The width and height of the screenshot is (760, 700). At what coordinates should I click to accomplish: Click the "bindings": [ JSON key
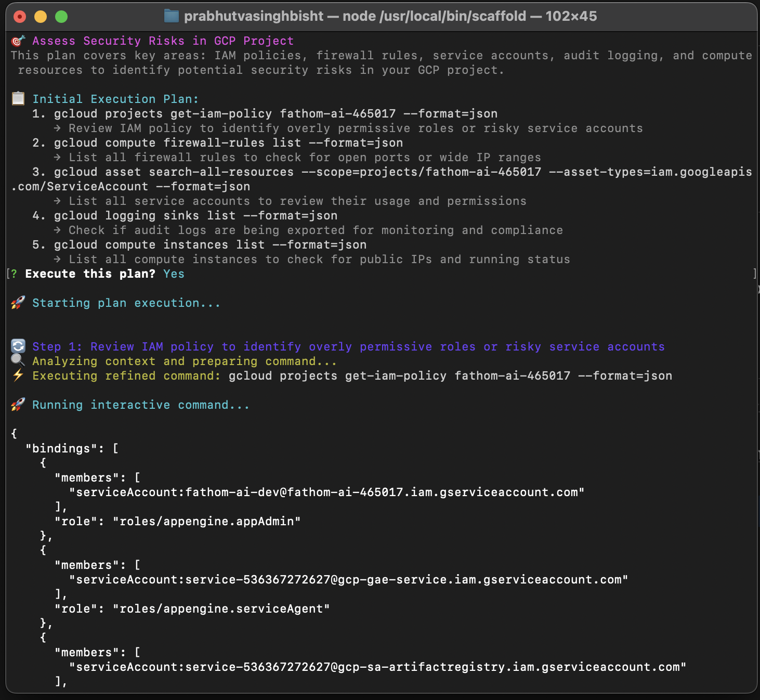click(72, 448)
